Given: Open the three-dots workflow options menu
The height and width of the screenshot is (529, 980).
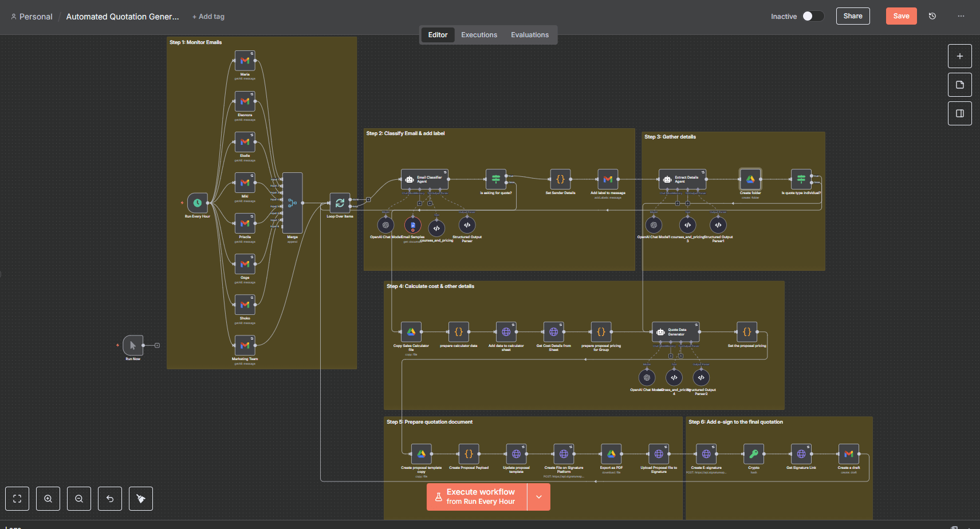Looking at the screenshot, I should pos(961,16).
